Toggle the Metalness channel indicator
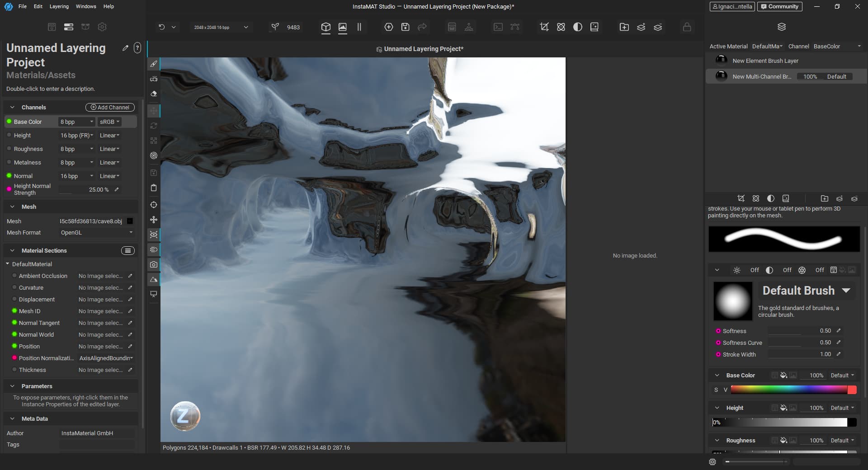 pyautogui.click(x=9, y=162)
